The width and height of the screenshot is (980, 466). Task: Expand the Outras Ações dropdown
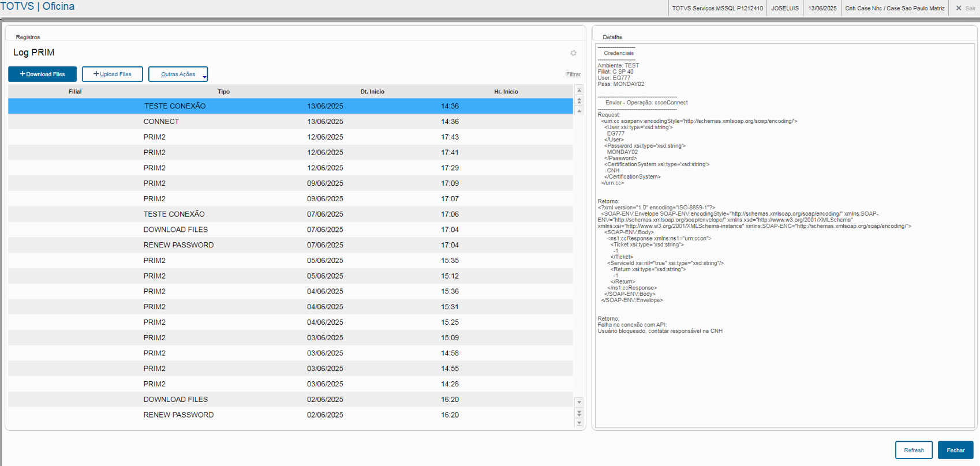click(x=178, y=74)
